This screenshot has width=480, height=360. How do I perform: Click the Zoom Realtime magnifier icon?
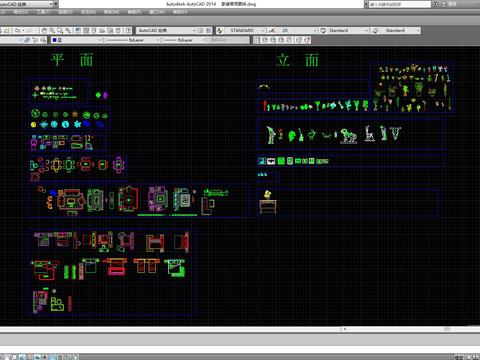click(52, 30)
